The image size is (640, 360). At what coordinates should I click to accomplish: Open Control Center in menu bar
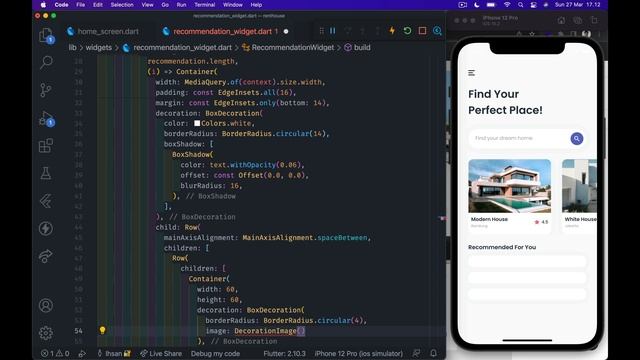click(x=533, y=5)
